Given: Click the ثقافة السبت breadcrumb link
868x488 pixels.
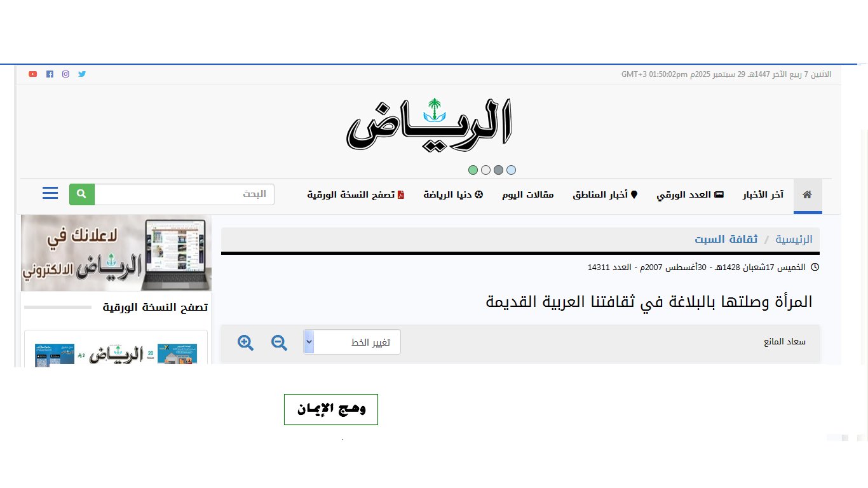Looking at the screenshot, I should pos(726,240).
